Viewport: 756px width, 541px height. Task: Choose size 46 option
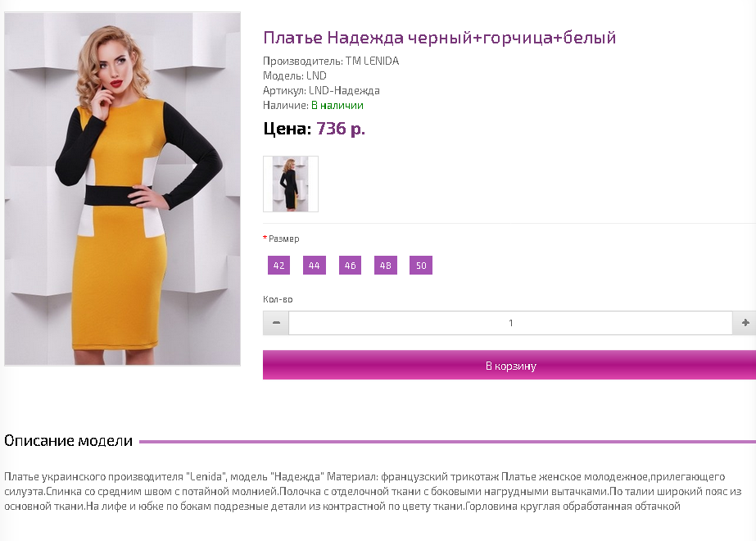click(x=350, y=266)
